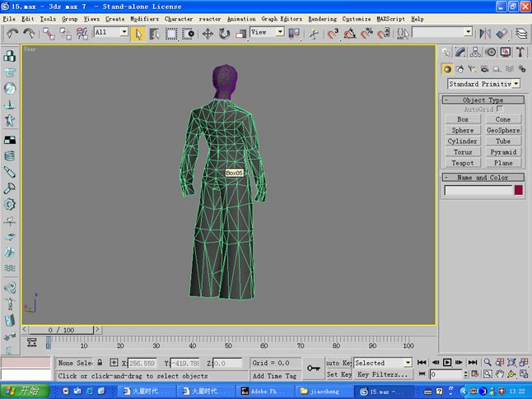Click the Cylinder button
This screenshot has height=399, width=532.
(x=463, y=141)
